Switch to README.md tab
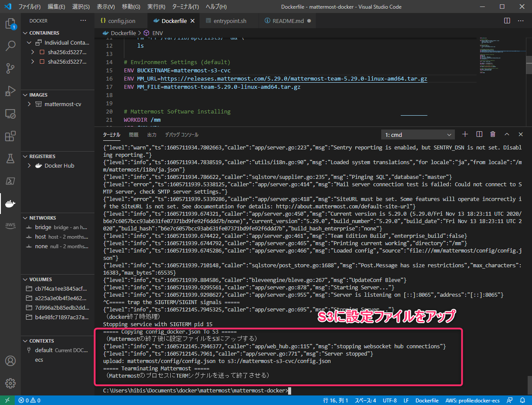 pyautogui.click(x=288, y=21)
